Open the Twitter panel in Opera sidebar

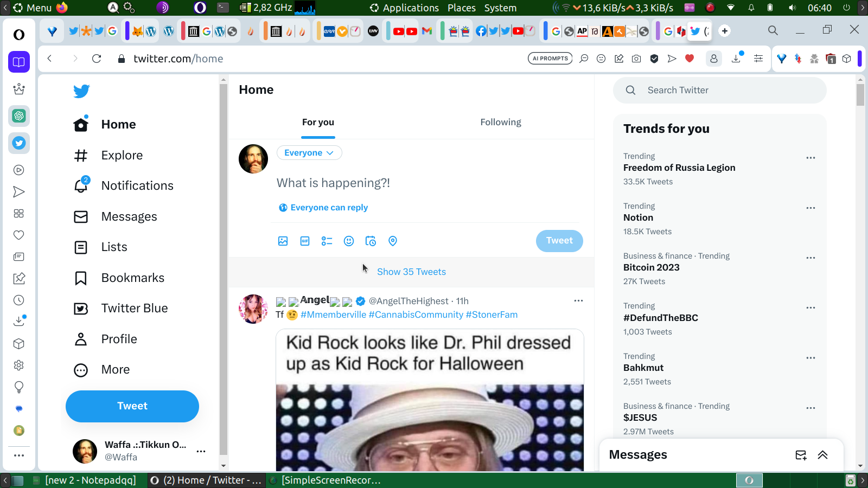pyautogui.click(x=19, y=143)
